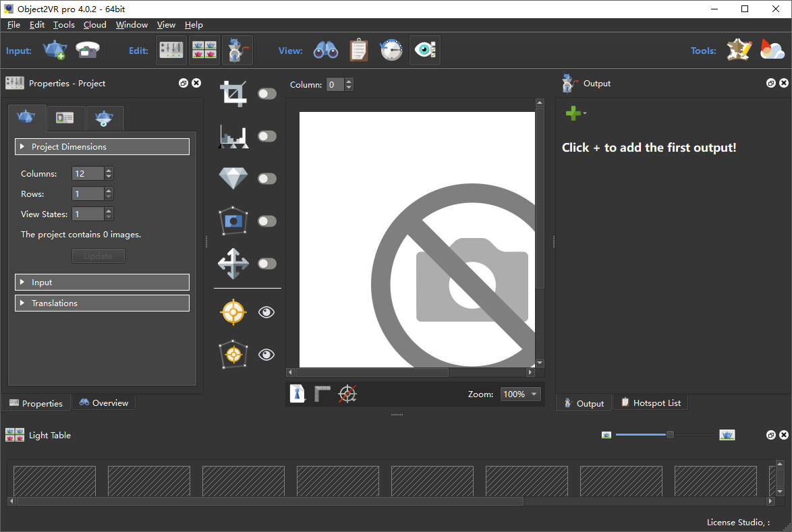The width and height of the screenshot is (792, 532).
Task: Enable the diamond sharpen toggle switch
Action: click(267, 179)
